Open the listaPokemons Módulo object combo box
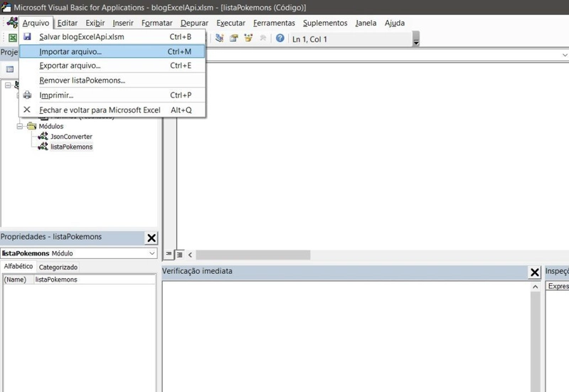 (x=79, y=253)
